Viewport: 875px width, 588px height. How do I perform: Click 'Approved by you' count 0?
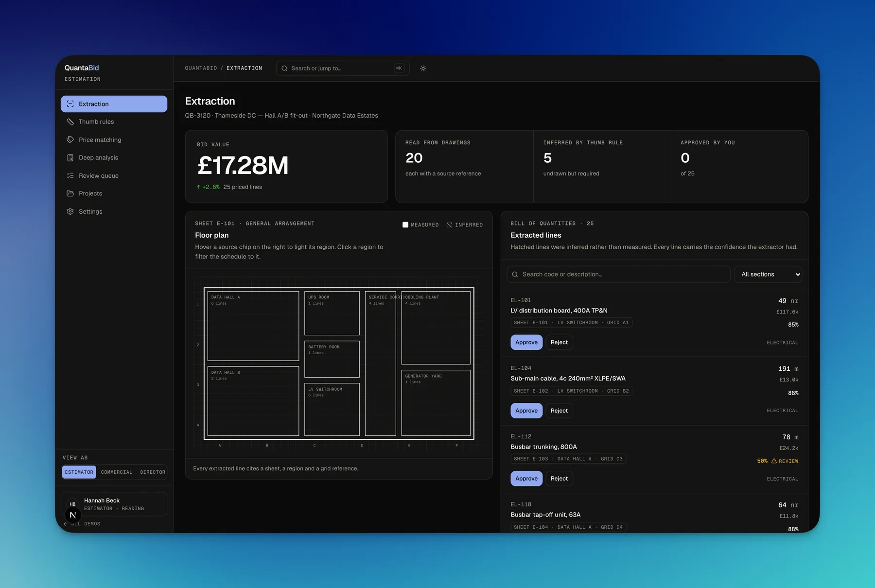tap(685, 158)
